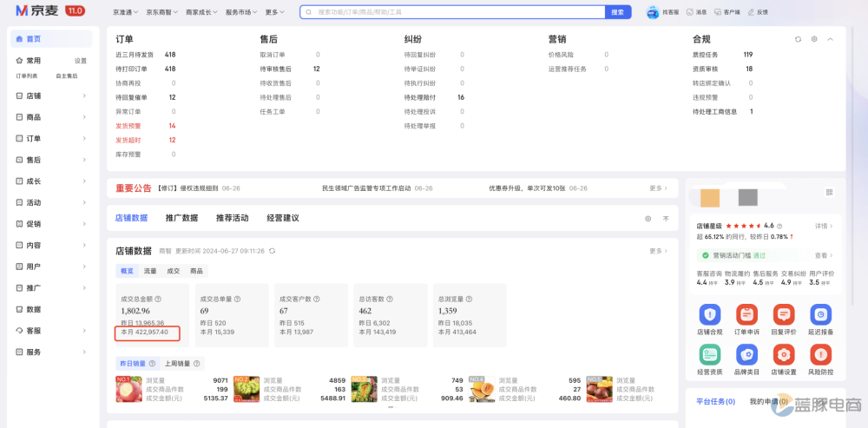
Task: Select 流量 data sub-tab
Action: pyautogui.click(x=150, y=272)
